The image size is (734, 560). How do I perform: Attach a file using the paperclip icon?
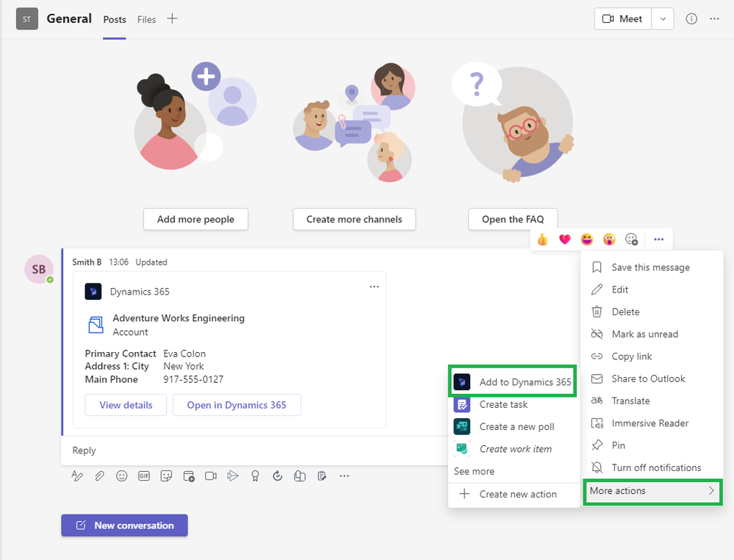point(99,476)
